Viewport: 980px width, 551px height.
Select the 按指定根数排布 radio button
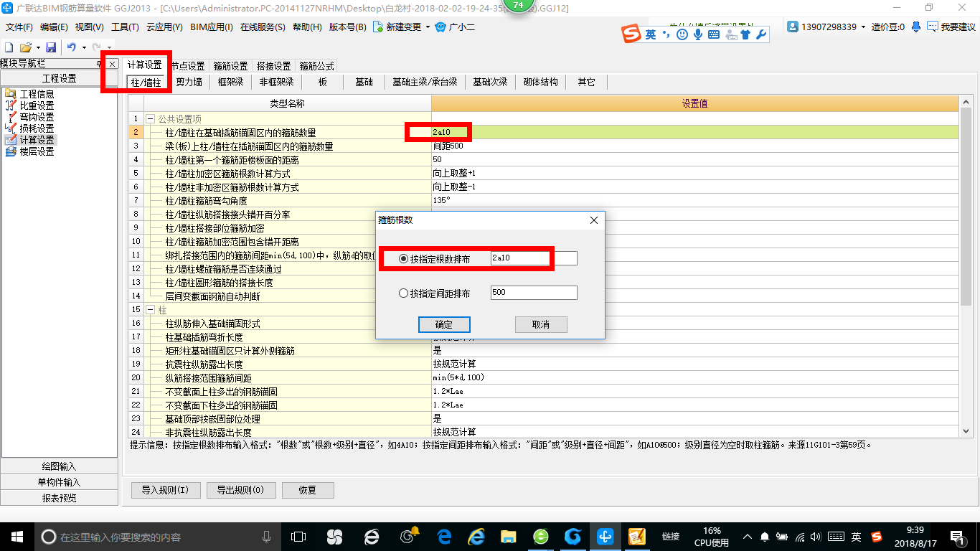(x=403, y=258)
